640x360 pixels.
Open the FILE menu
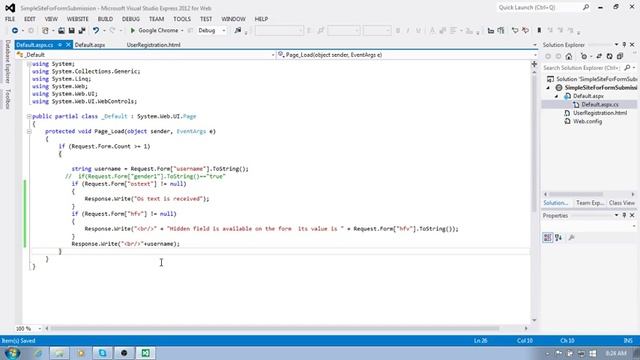pos(10,19)
